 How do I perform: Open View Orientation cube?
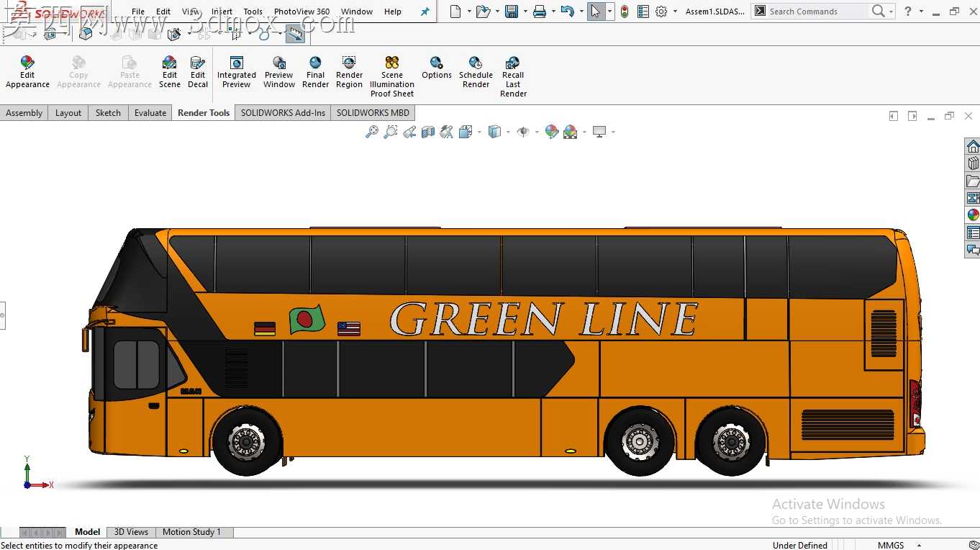pyautogui.click(x=465, y=132)
